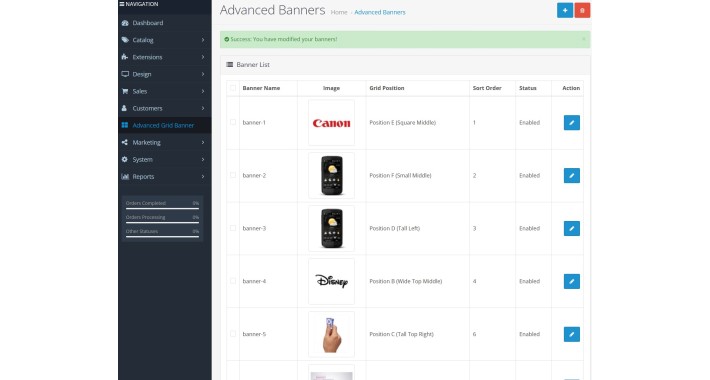The height and width of the screenshot is (380, 710).
Task: Expand the Catalog menu chevron
Action: coord(203,40)
